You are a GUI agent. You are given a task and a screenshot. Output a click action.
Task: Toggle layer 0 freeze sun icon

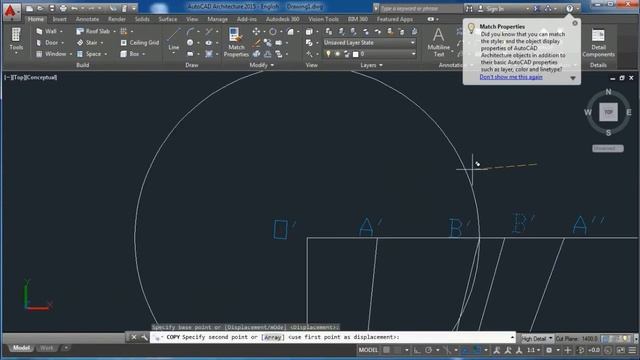pyautogui.click(x=338, y=54)
